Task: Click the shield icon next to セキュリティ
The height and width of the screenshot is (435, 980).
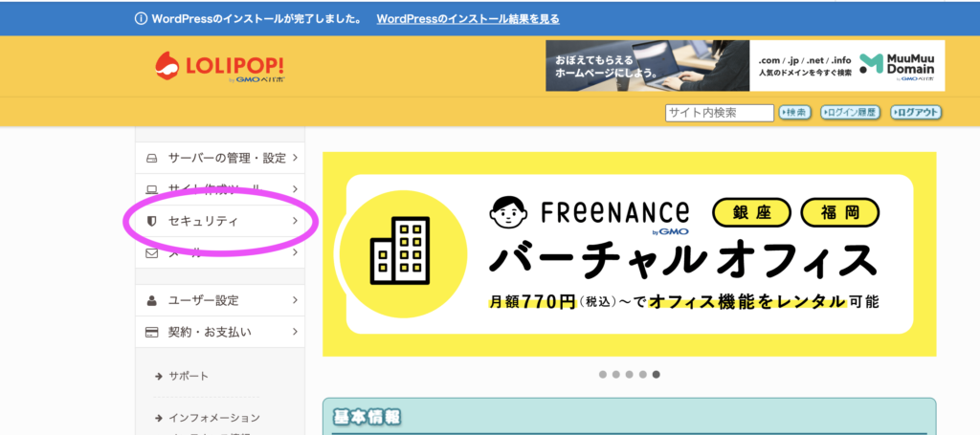Action: coord(150,221)
